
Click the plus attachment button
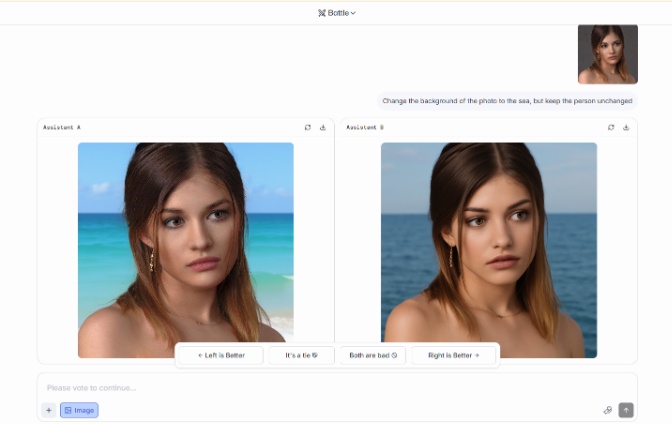click(48, 410)
